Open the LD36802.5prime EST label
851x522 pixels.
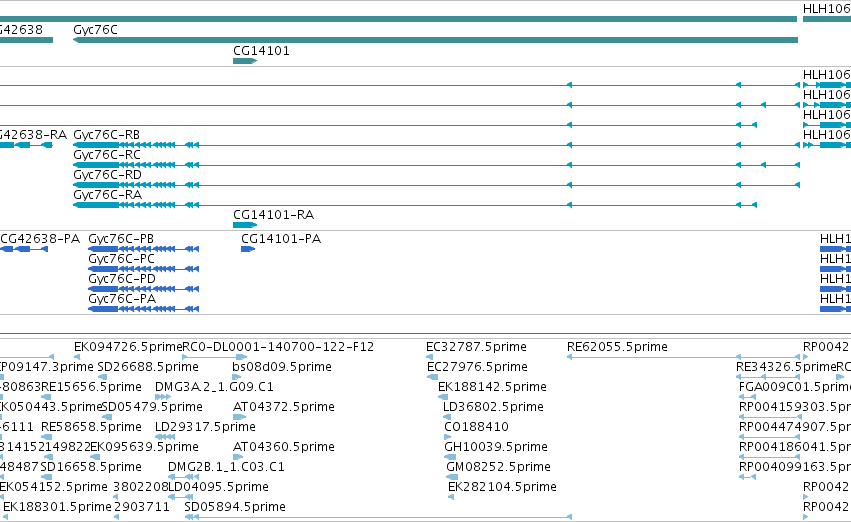(x=493, y=407)
